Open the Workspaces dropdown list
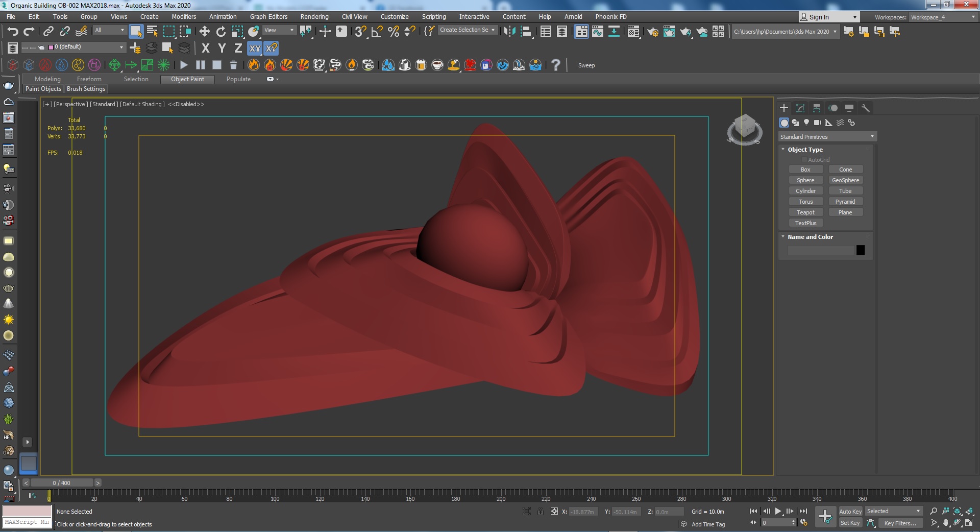Screen dimensions: 980x532 coord(943,17)
